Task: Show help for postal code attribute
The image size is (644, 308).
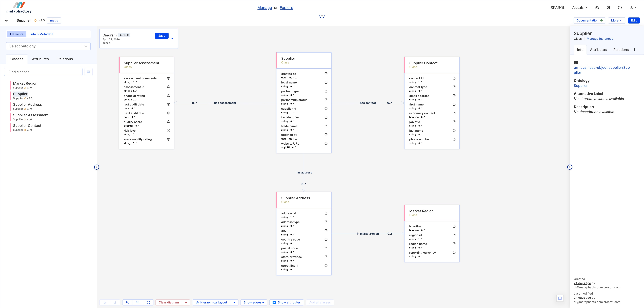Action: point(326,248)
